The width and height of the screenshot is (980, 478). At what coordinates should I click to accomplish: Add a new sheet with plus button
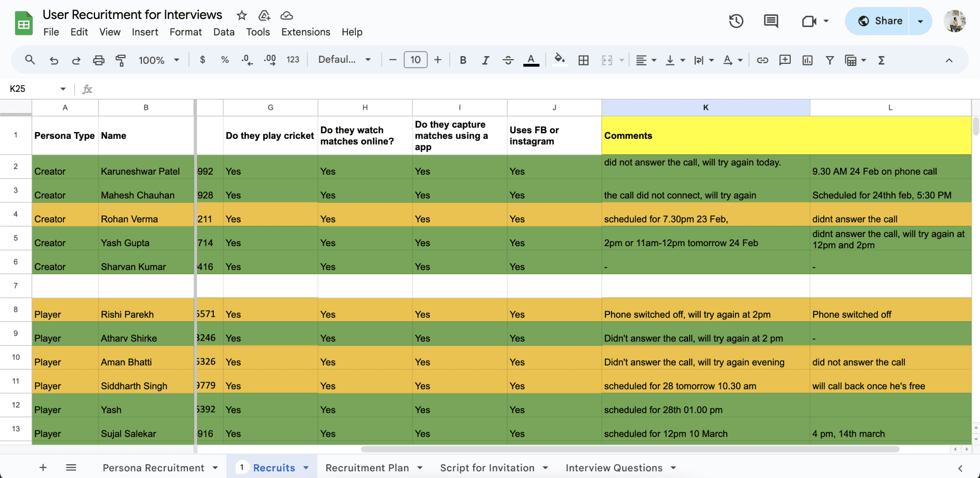(x=43, y=468)
